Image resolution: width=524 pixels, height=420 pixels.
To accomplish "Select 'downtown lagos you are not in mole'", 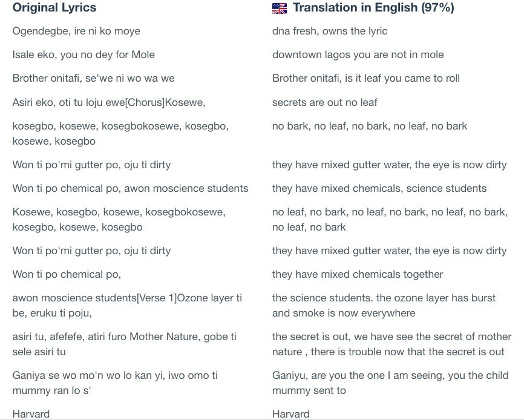I will [x=358, y=54].
